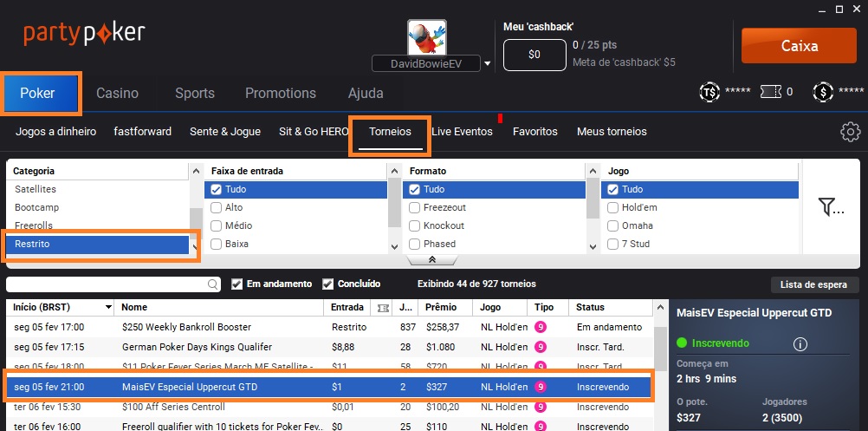868x431 pixels.
Task: Click the $0 cashback button
Action: [534, 55]
